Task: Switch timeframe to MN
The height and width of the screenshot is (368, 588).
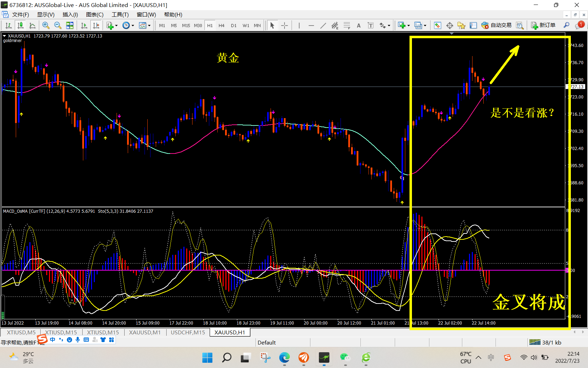Action: [x=257, y=26]
